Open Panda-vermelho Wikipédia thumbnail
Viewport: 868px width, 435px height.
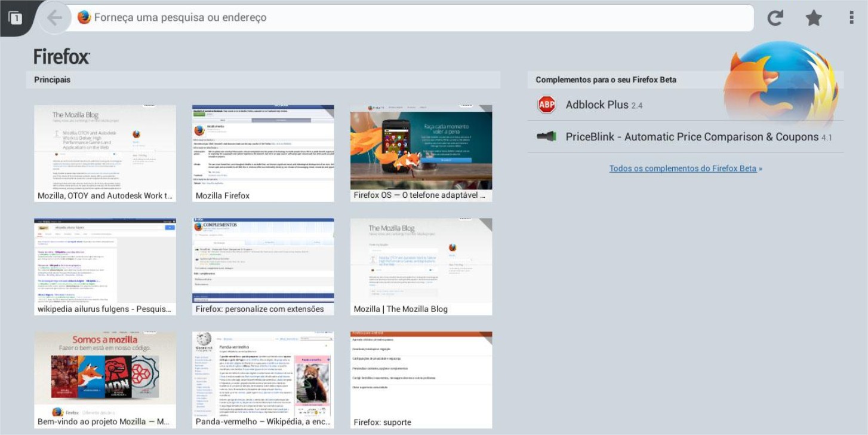click(x=263, y=379)
